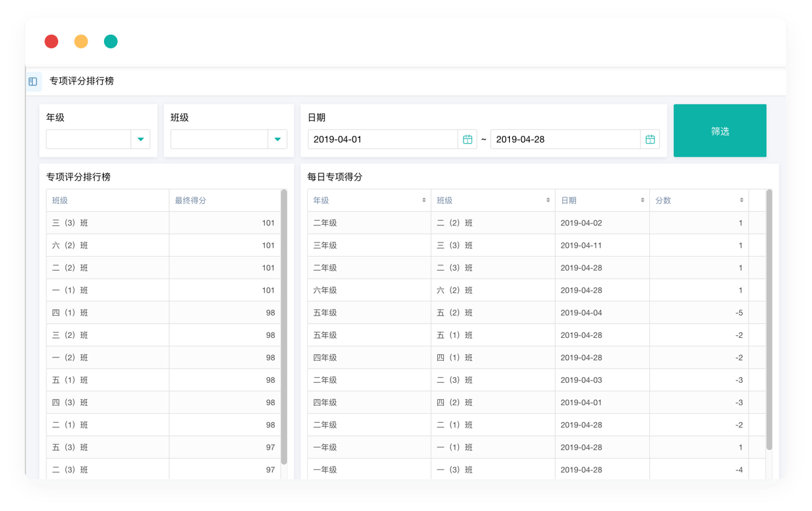Sort daily scores by 年级 column
812x511 pixels.
tap(424, 201)
